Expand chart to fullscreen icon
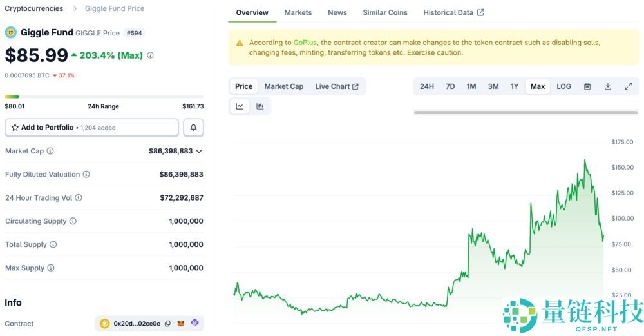The width and height of the screenshot is (644, 336). tap(629, 86)
